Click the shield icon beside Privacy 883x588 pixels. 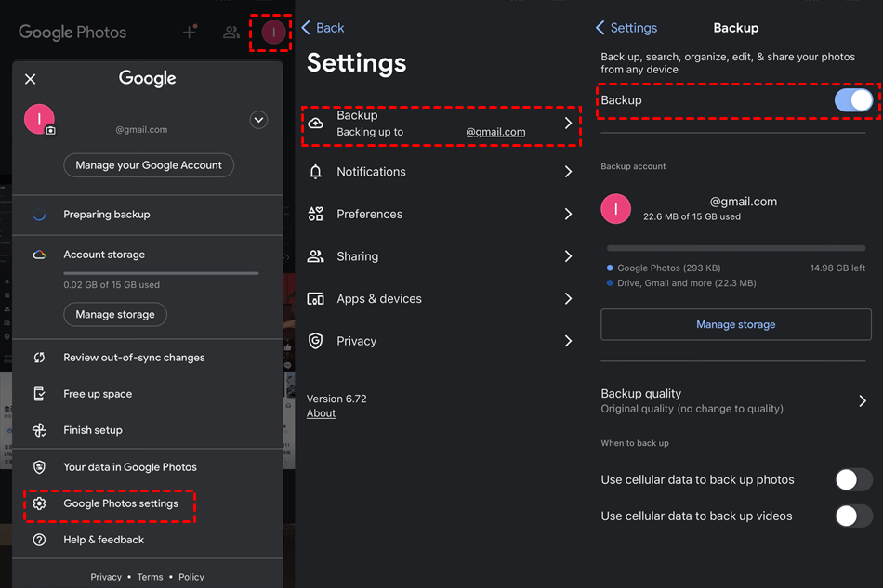tap(316, 341)
